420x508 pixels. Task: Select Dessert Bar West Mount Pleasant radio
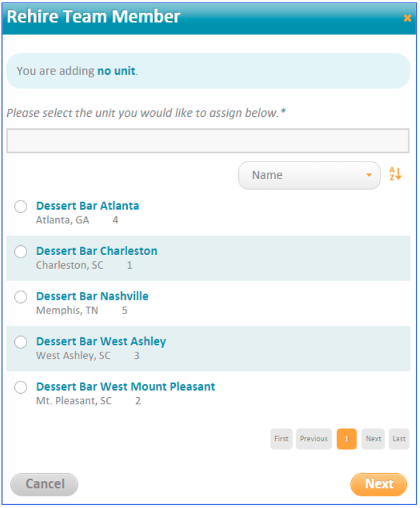tap(21, 387)
